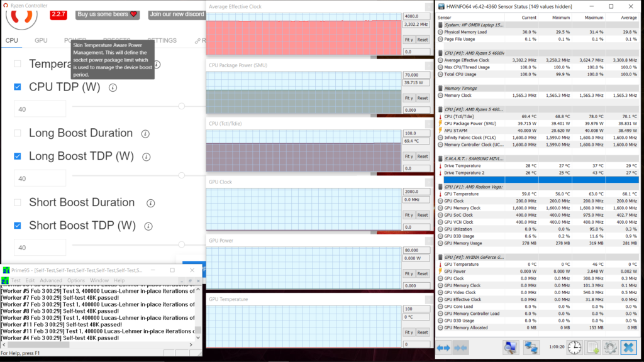The height and width of the screenshot is (362, 644).
Task: Uncheck the CPU TDP (W) checkbox
Action: point(17,87)
